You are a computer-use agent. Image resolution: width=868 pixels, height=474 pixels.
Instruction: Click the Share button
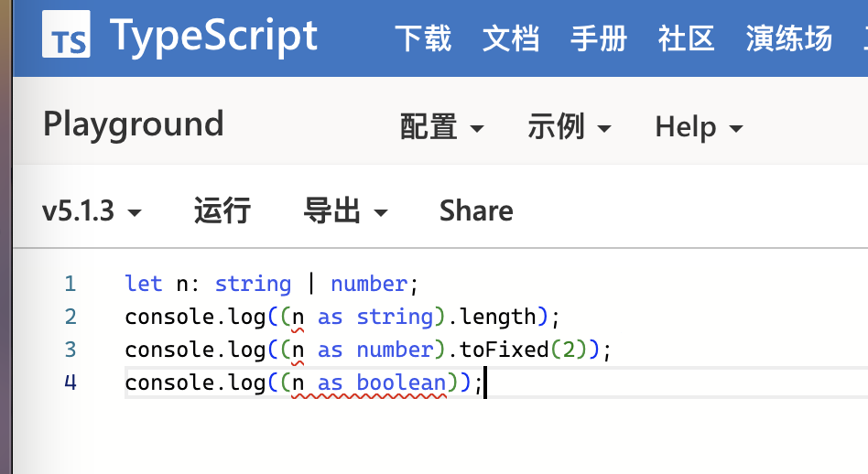pos(476,210)
